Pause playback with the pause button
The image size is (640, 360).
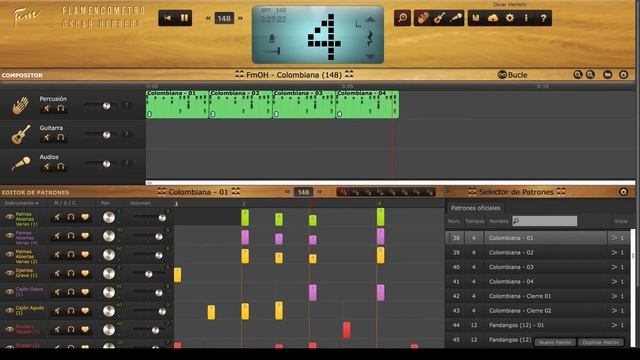click(x=184, y=18)
